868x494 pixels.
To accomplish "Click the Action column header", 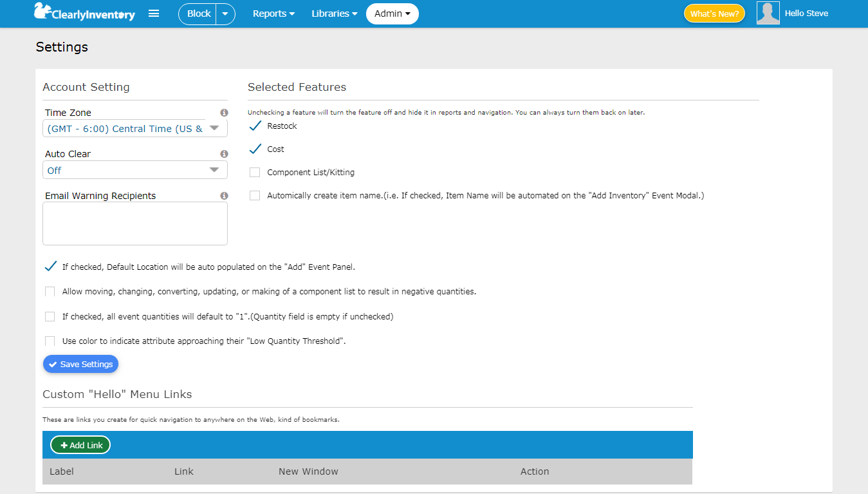I will [x=535, y=471].
